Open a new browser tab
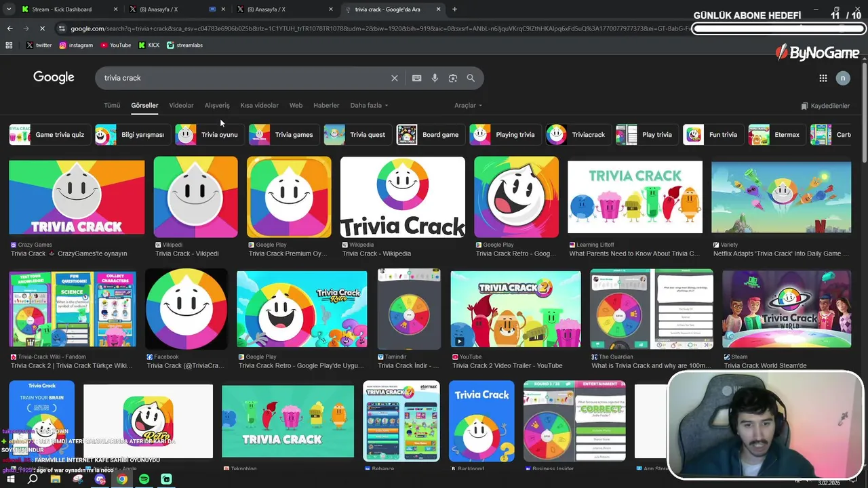 point(454,9)
